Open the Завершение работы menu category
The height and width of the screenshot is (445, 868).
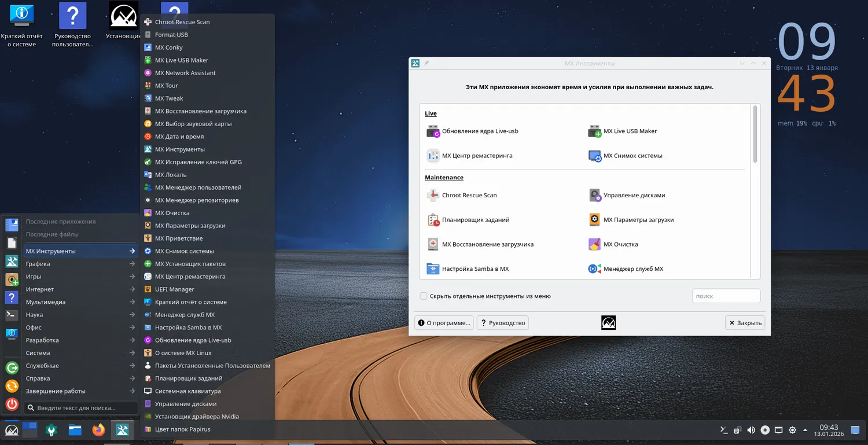[80, 391]
